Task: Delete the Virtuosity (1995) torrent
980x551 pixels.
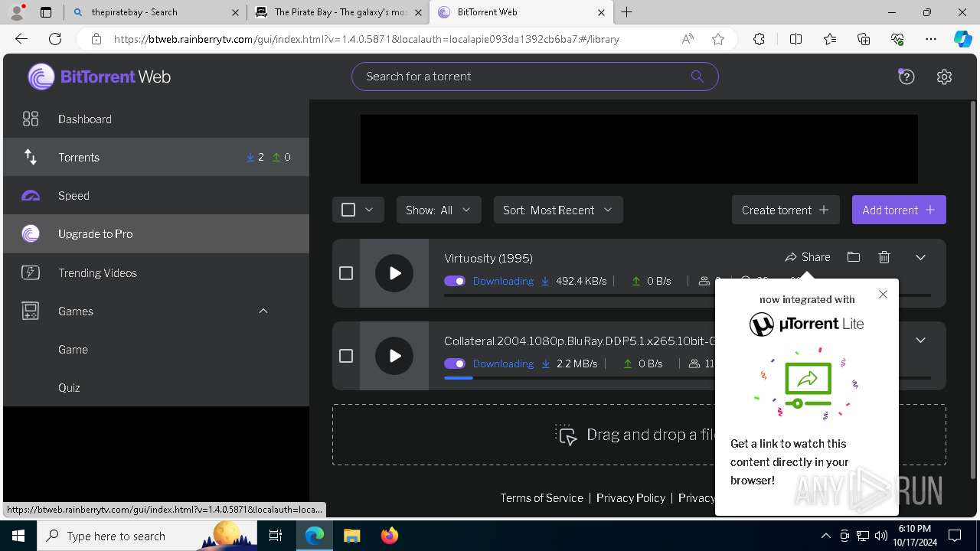Action: pos(884,257)
